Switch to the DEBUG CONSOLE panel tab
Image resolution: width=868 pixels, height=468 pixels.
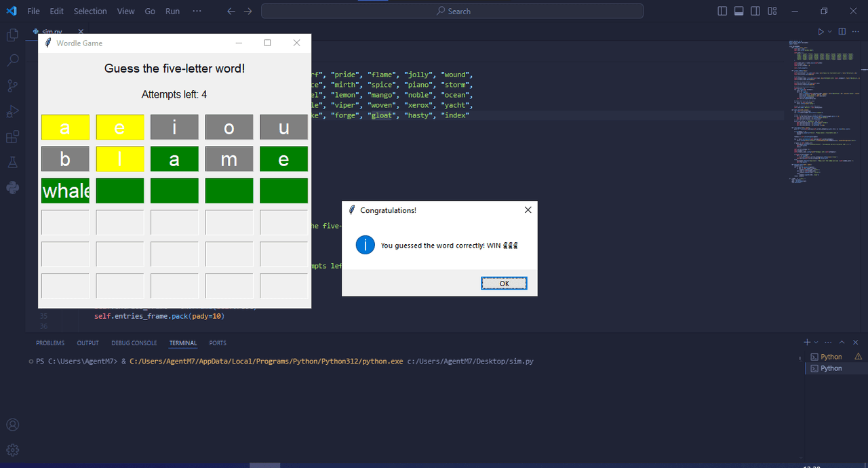pyautogui.click(x=134, y=343)
